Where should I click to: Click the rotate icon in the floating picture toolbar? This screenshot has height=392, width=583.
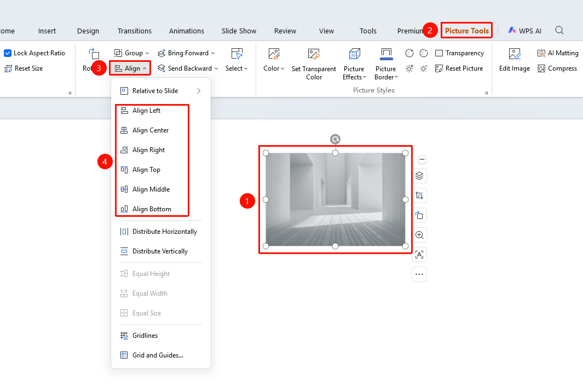[x=419, y=215]
